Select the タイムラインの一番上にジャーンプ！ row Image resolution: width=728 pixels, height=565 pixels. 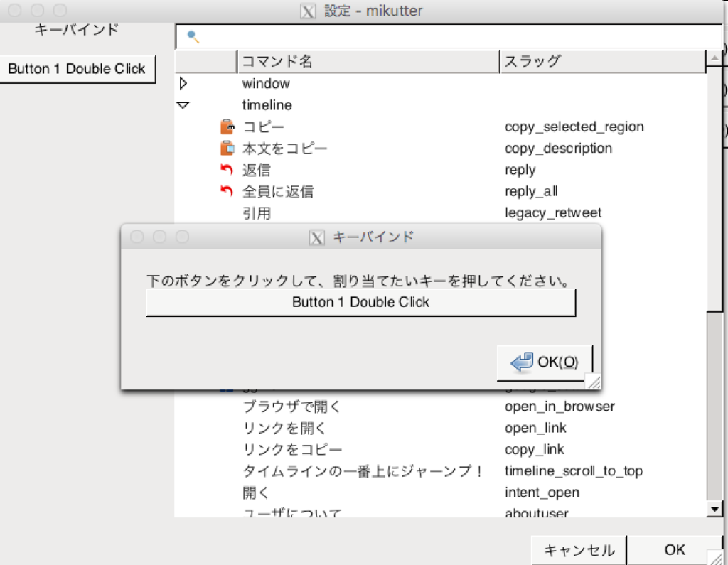click(440, 471)
